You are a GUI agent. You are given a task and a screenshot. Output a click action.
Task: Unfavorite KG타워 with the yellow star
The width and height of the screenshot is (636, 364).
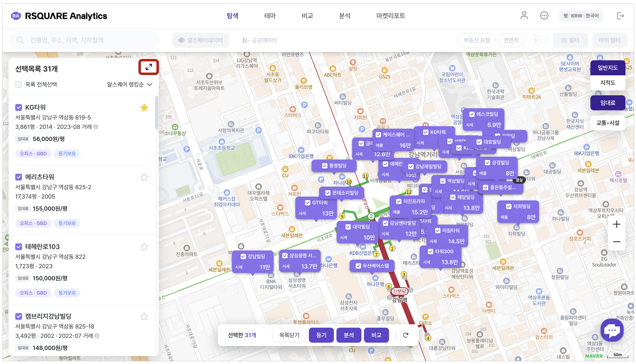click(x=144, y=108)
